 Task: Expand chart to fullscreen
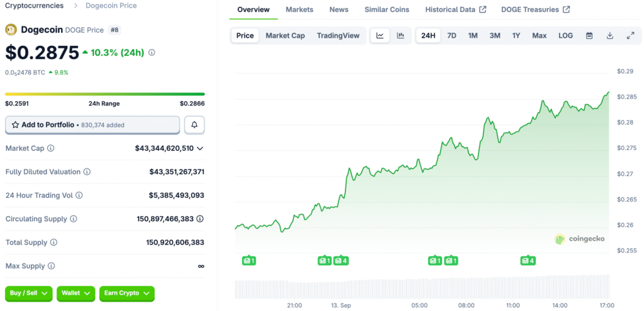pos(630,36)
